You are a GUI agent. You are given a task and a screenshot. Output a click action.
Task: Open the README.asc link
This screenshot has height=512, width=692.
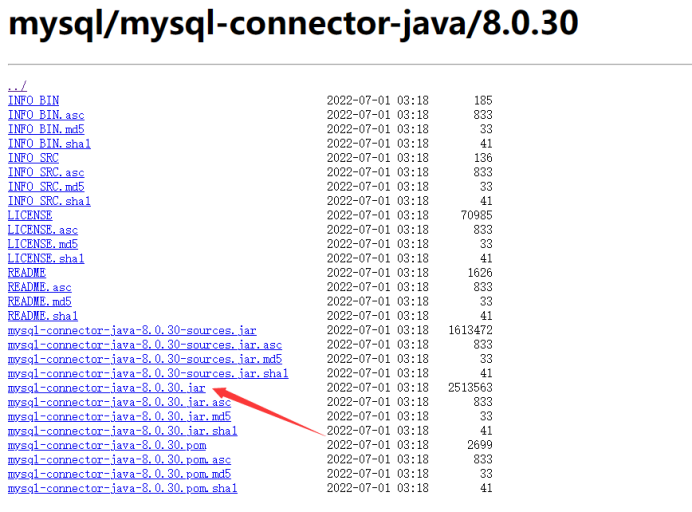(x=40, y=287)
